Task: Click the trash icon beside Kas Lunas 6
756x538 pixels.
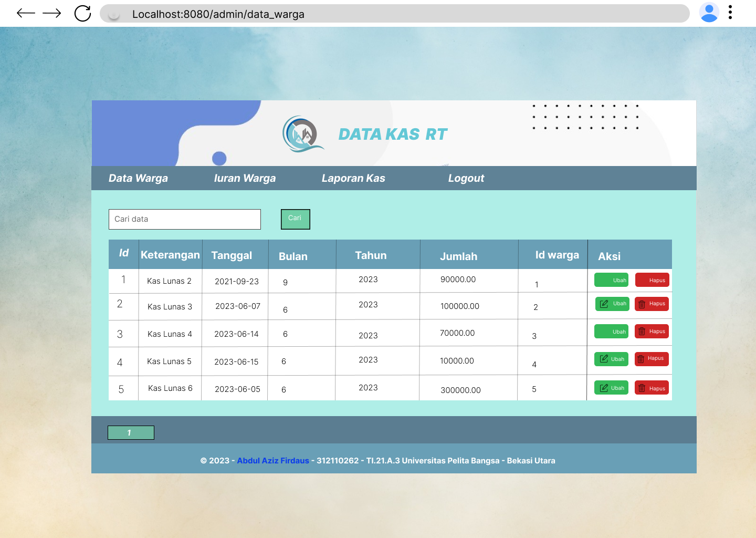Action: pyautogui.click(x=642, y=387)
